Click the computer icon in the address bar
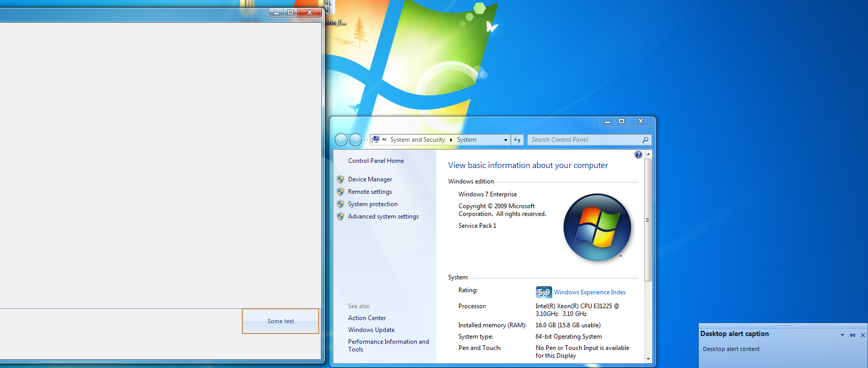This screenshot has width=868, height=368. [x=375, y=140]
